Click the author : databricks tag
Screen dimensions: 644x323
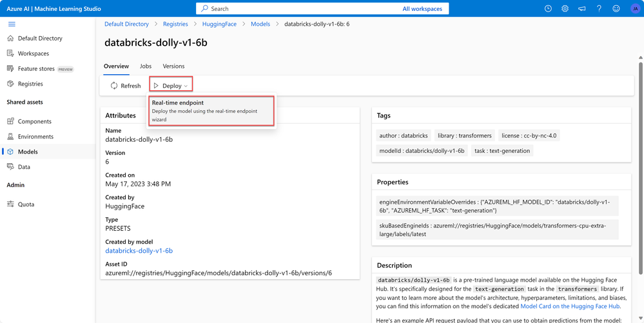pos(404,135)
